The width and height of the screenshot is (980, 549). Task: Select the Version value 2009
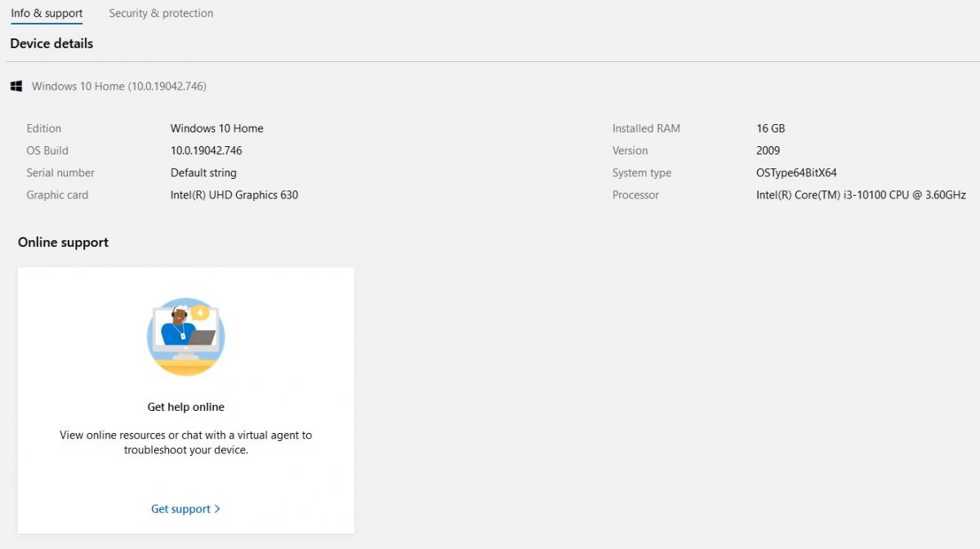(x=768, y=150)
